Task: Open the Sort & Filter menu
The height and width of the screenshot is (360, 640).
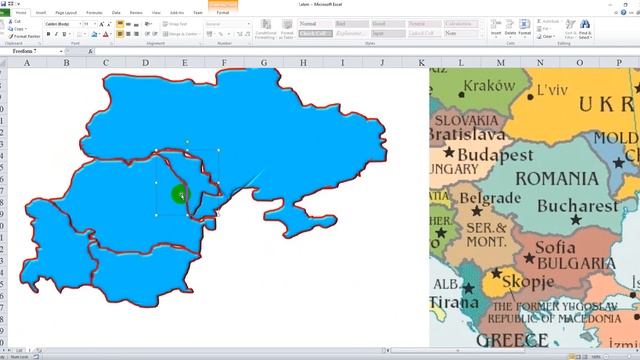Action: [x=570, y=29]
